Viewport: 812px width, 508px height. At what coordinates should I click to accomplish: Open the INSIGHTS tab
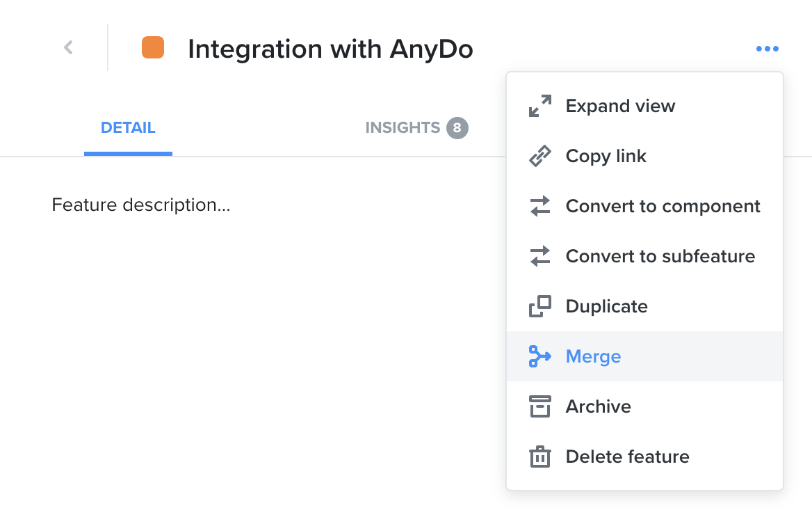tap(403, 127)
